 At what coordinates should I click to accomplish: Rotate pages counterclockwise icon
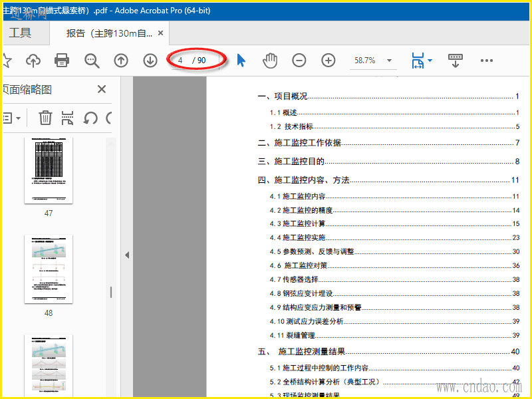click(90, 118)
